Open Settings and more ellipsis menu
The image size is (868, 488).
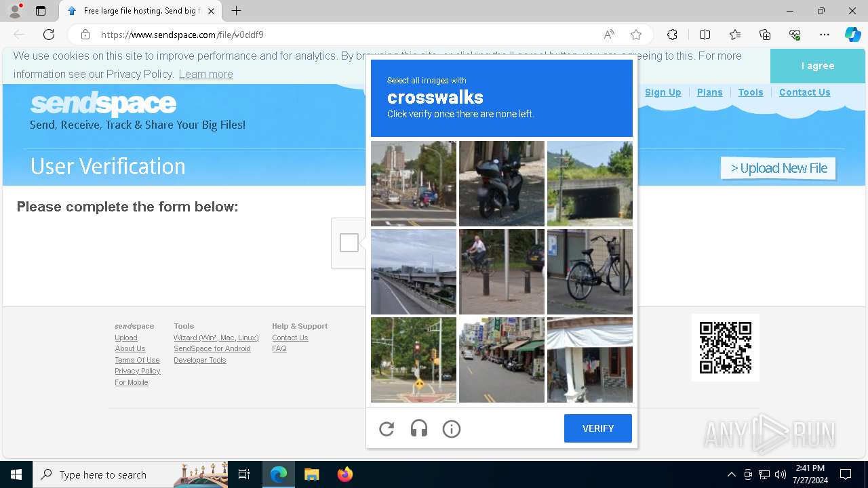click(x=825, y=35)
